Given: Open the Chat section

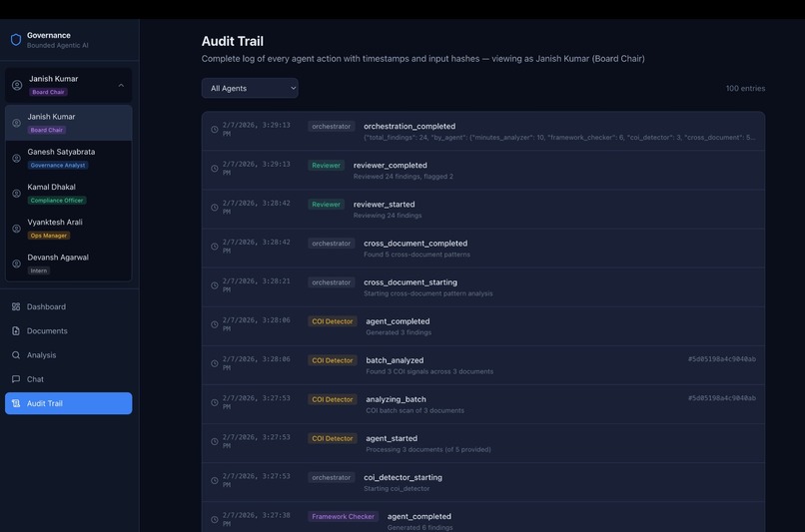Looking at the screenshot, I should pyautogui.click(x=68, y=379).
